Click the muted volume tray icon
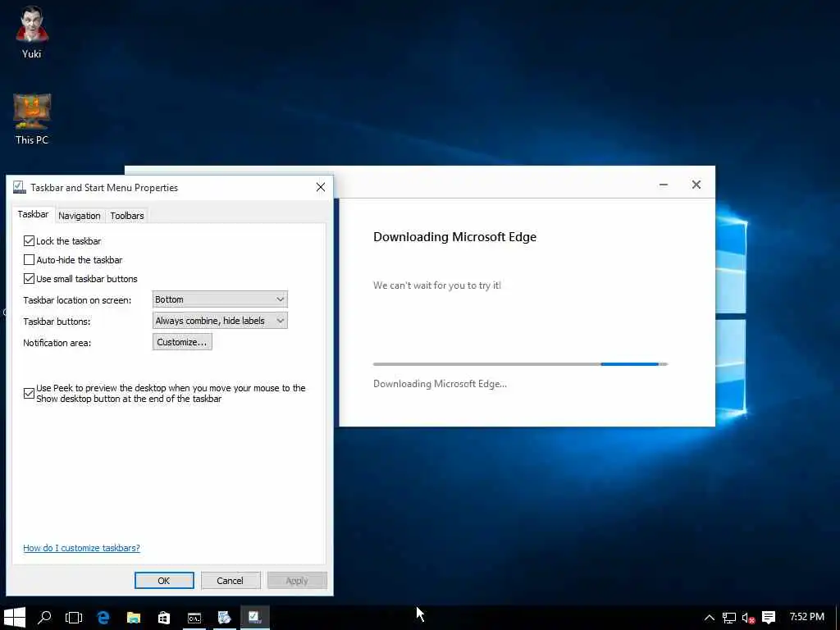 pyautogui.click(x=748, y=618)
